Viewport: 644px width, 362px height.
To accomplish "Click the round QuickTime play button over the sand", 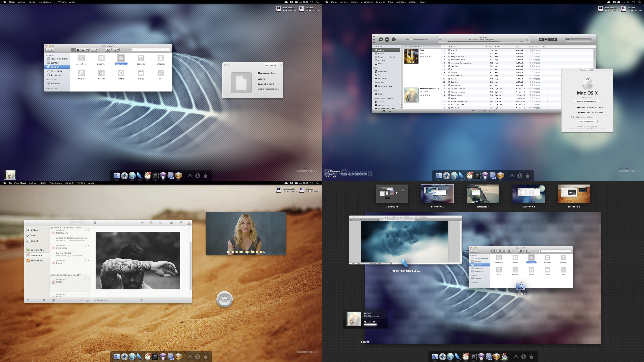I will point(225,299).
